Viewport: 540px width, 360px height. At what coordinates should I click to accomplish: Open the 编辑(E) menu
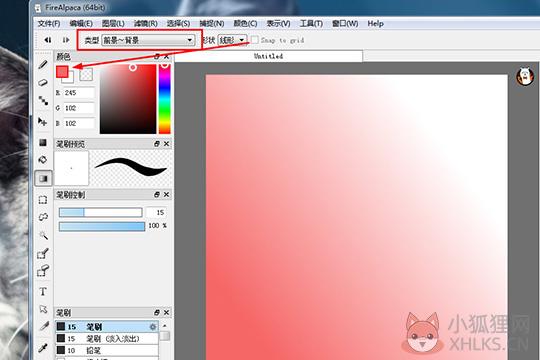tap(81, 23)
